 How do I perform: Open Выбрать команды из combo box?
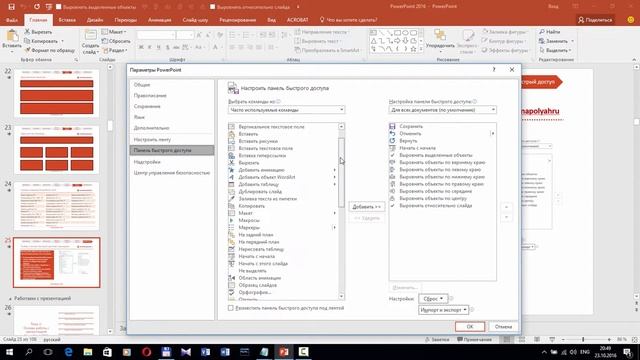[x=286, y=110]
